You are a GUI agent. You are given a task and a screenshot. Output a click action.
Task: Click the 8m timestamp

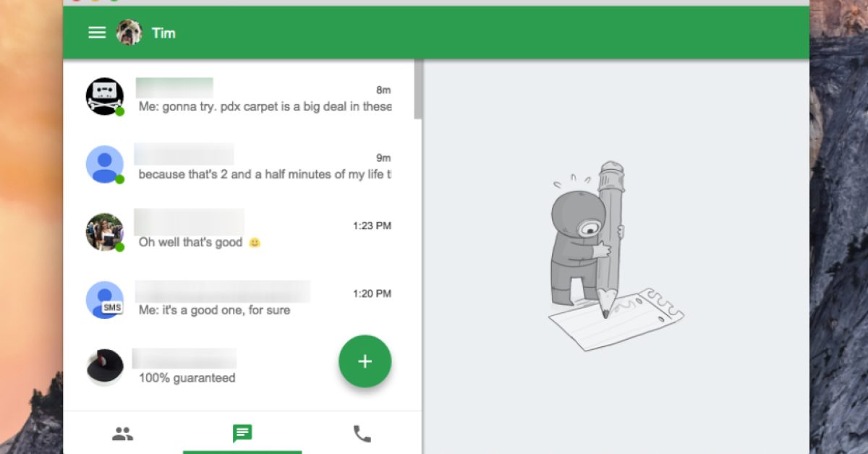[x=383, y=90]
